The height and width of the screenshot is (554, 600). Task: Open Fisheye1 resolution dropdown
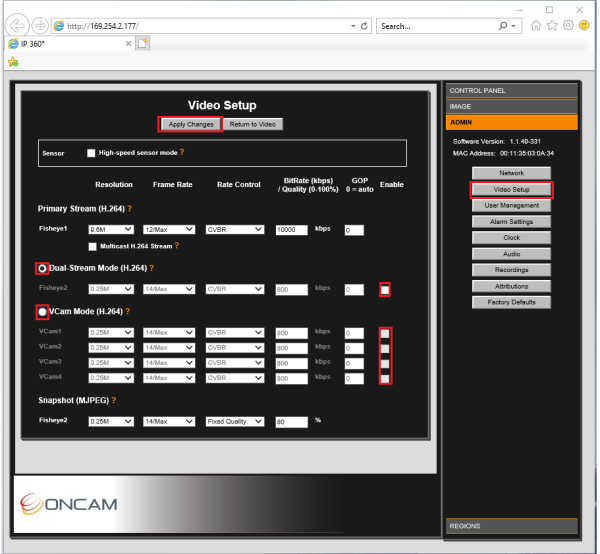[x=111, y=230]
